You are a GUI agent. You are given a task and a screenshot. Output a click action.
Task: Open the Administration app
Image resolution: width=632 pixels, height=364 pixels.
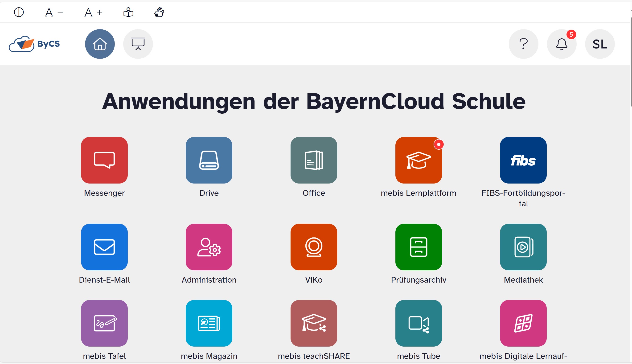[209, 247]
